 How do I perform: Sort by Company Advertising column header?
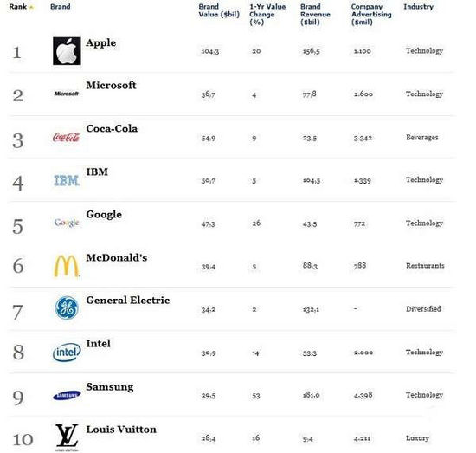(371, 14)
